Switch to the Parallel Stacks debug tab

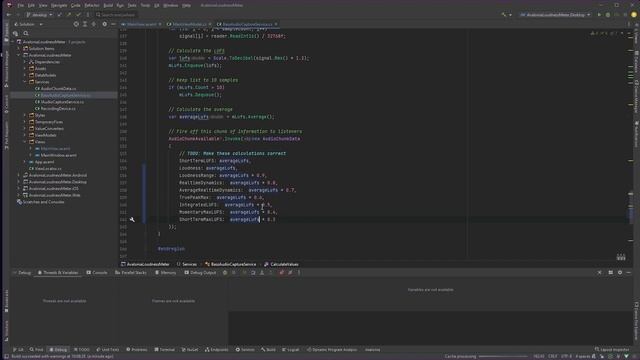coord(131,272)
